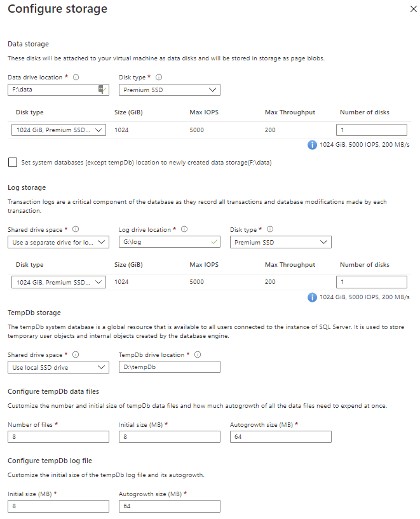Image resolution: width=420 pixels, height=519 pixels.
Task: Edit tempDb log file Autogrowth size field
Action: pos(170,506)
